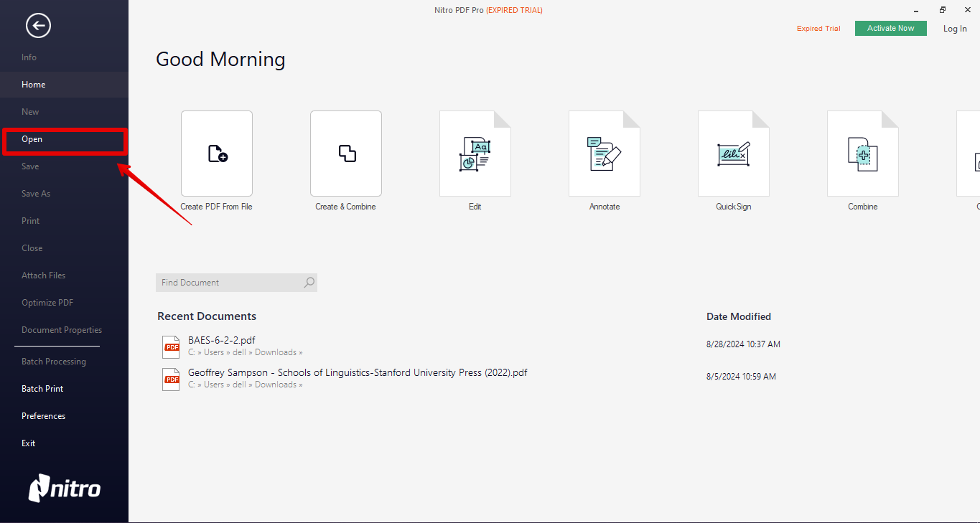Click the Log In link
This screenshot has width=980, height=523.
(955, 29)
